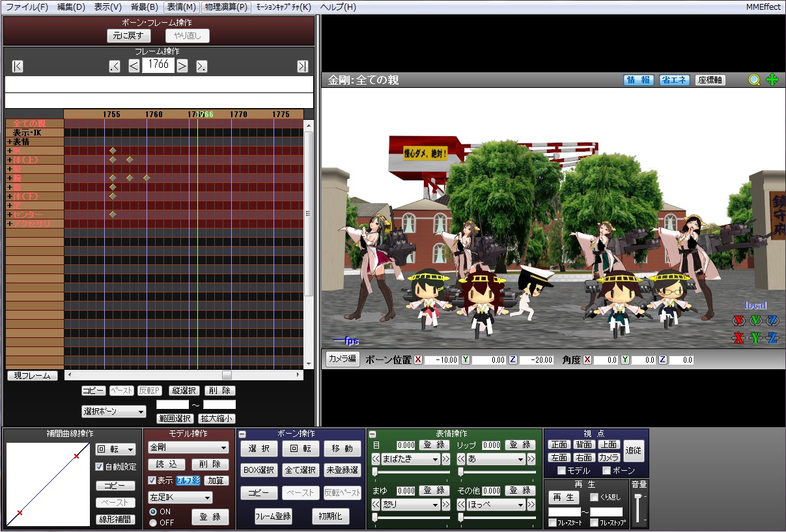Viewport: 786px width, 532px height.
Task: Toggle the フレ・ストップ checkbox
Action: pyautogui.click(x=594, y=523)
